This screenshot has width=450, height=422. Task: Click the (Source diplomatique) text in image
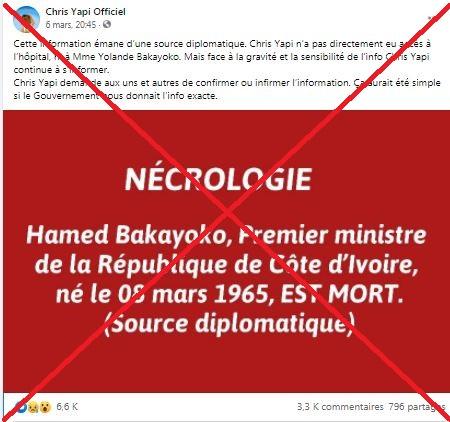pyautogui.click(x=229, y=323)
